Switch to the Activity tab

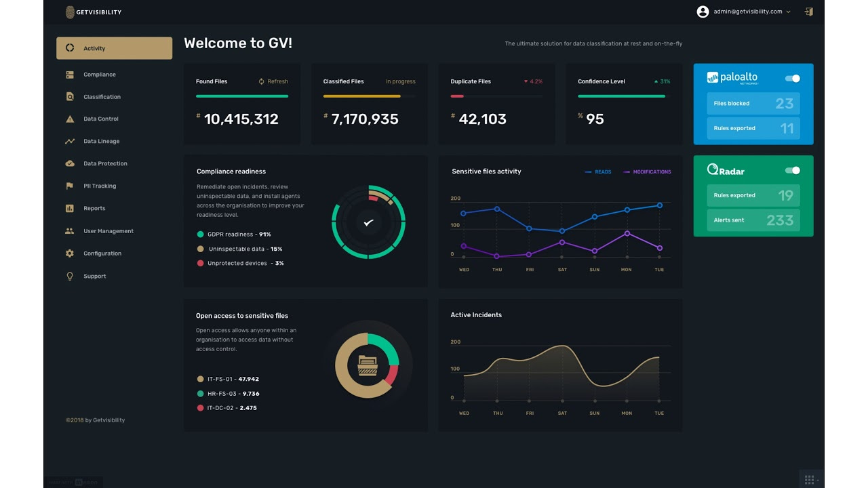pos(95,48)
